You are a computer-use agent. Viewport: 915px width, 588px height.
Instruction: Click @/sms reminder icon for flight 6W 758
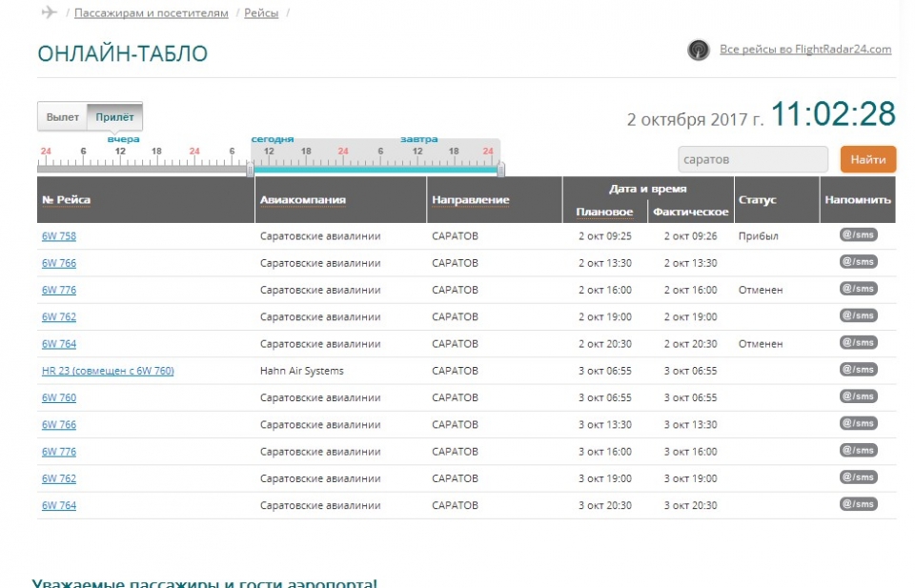(858, 234)
